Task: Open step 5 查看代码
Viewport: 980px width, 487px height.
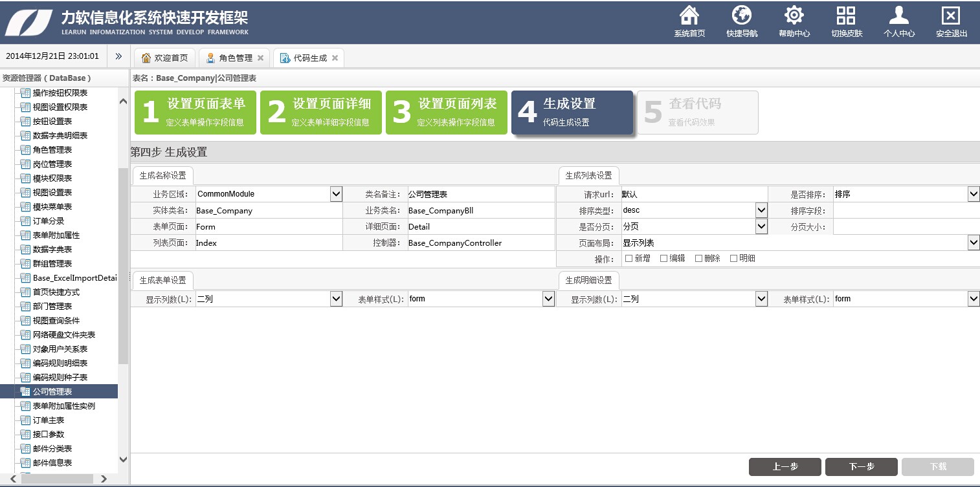Action: pyautogui.click(x=698, y=113)
